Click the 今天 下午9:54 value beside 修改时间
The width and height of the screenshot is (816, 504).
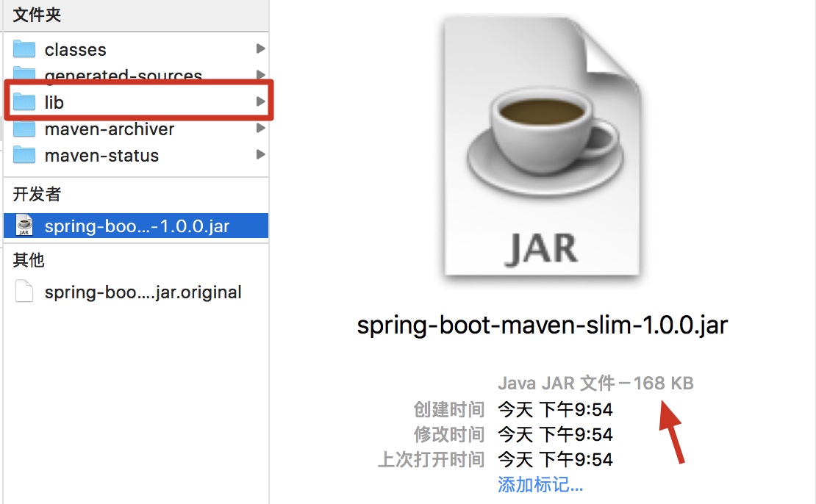pyautogui.click(x=555, y=434)
